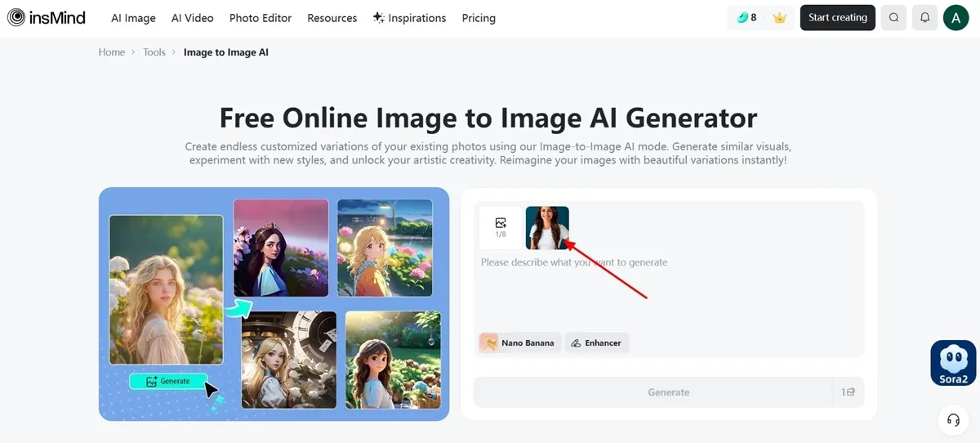Select the uploaded woman photo thumbnail
980x443 pixels.
[547, 228]
